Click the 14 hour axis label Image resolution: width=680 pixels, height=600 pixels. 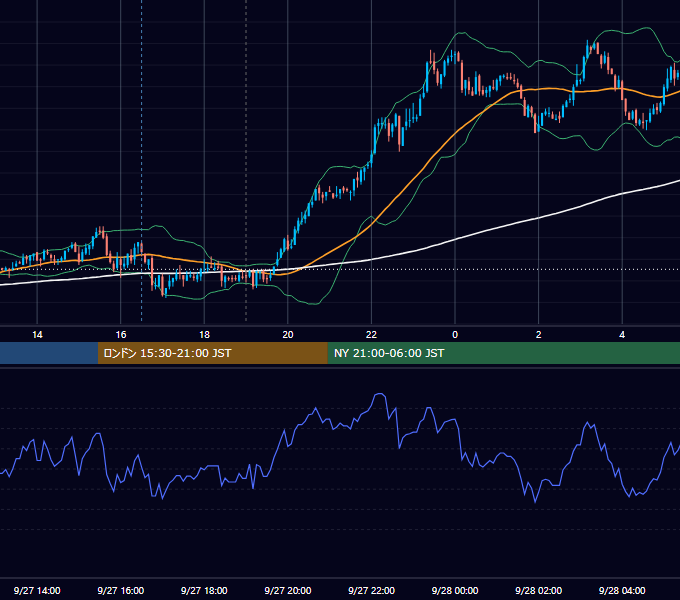37,335
